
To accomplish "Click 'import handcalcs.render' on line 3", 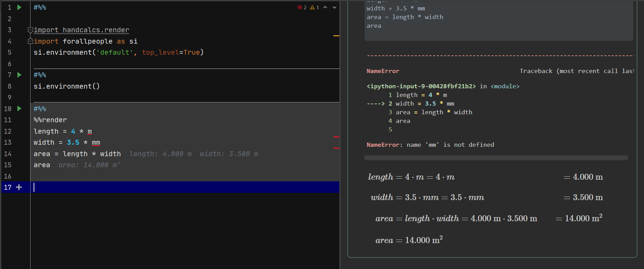I will [81, 30].
